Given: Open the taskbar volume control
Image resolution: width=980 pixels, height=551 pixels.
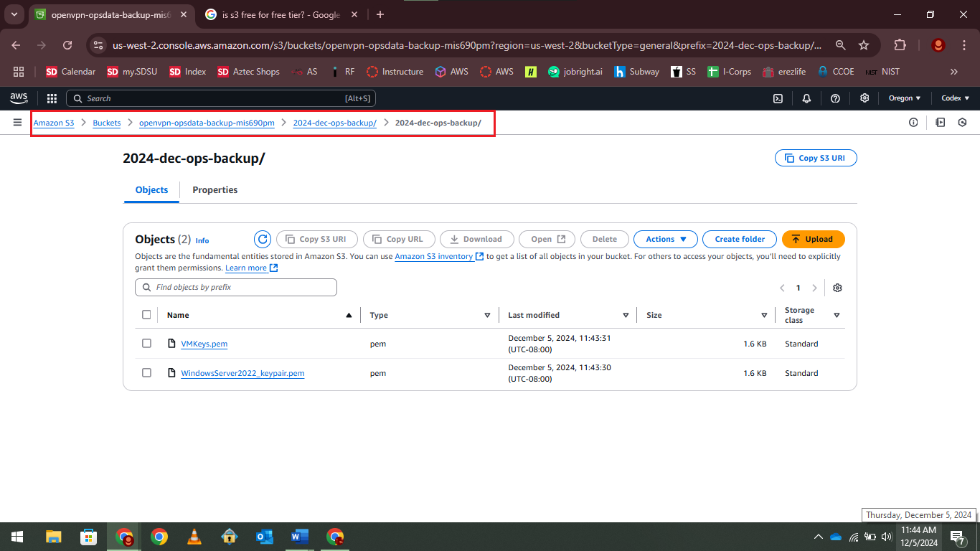Looking at the screenshot, I should [887, 537].
